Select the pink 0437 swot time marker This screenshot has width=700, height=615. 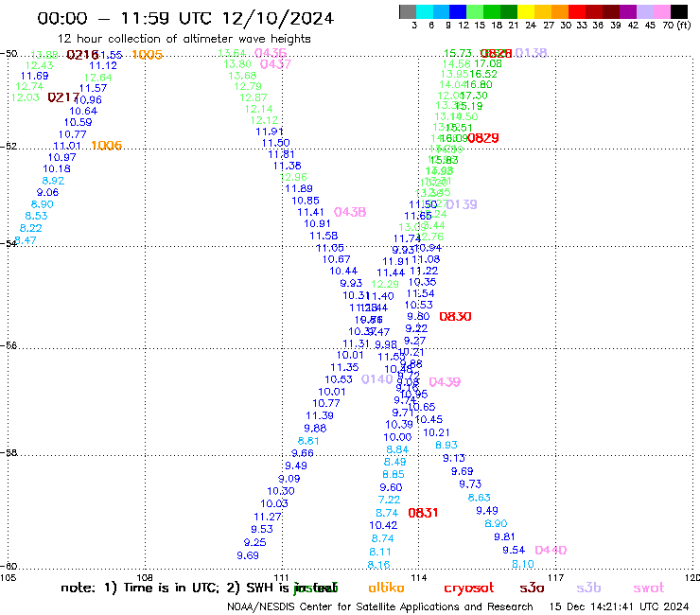pos(275,64)
